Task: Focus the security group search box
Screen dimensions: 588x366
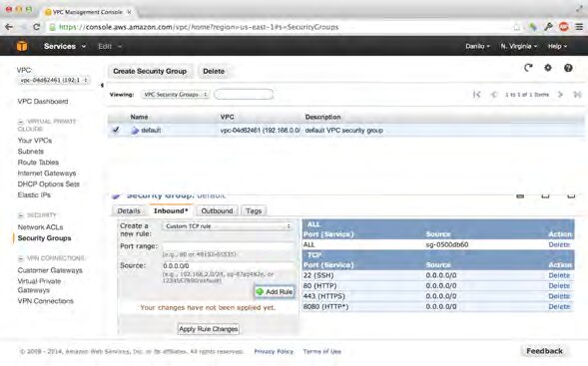Action: coord(244,95)
